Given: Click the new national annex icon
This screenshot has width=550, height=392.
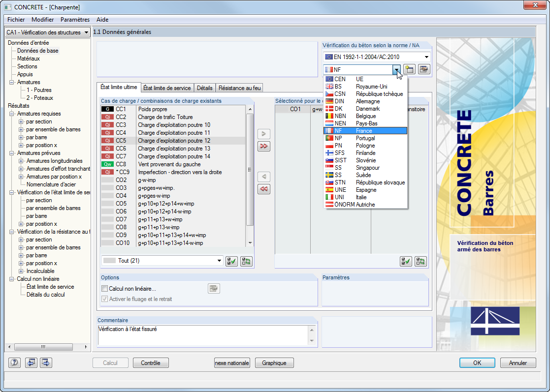Looking at the screenshot, I should pos(409,69).
